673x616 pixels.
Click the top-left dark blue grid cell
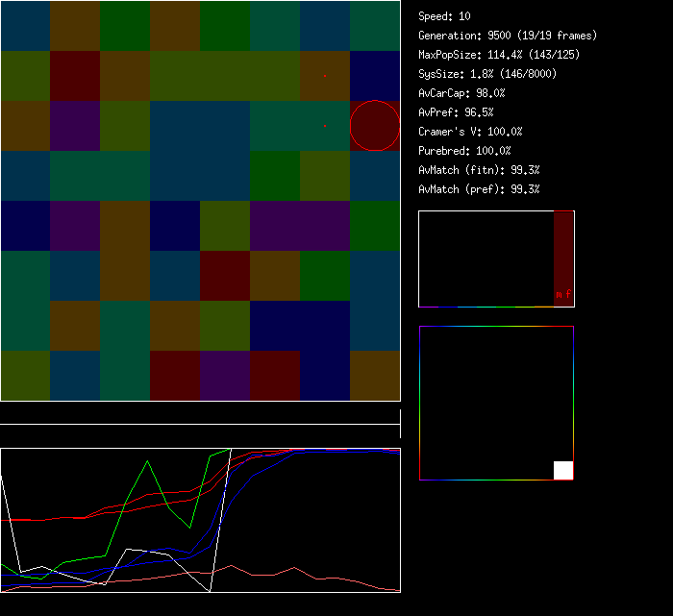click(25, 25)
